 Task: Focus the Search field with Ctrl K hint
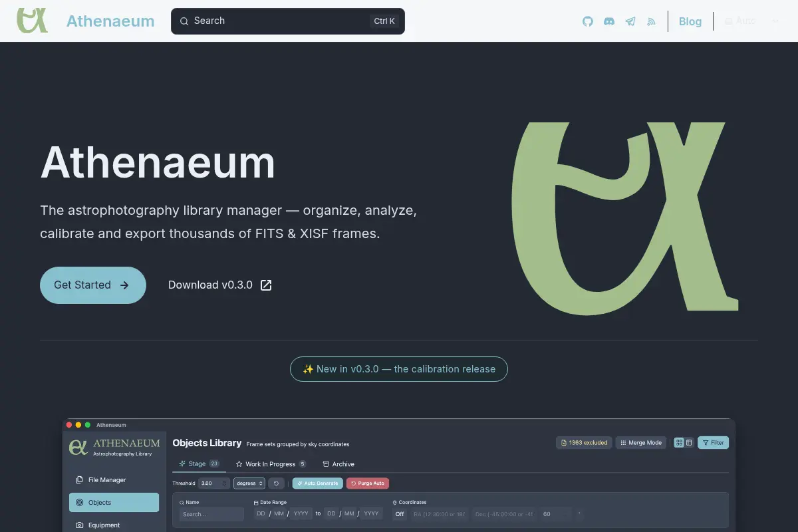tap(288, 21)
